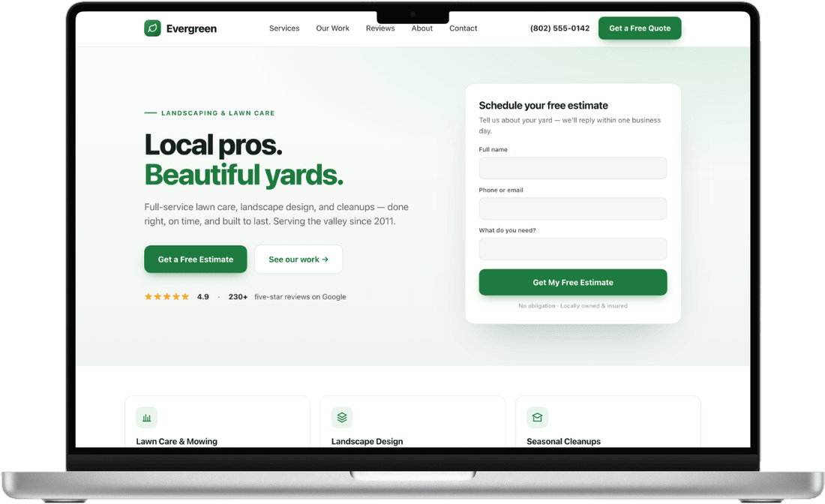Image resolution: width=825 pixels, height=504 pixels.
Task: Click the Evergreen brand name
Action: click(x=191, y=28)
